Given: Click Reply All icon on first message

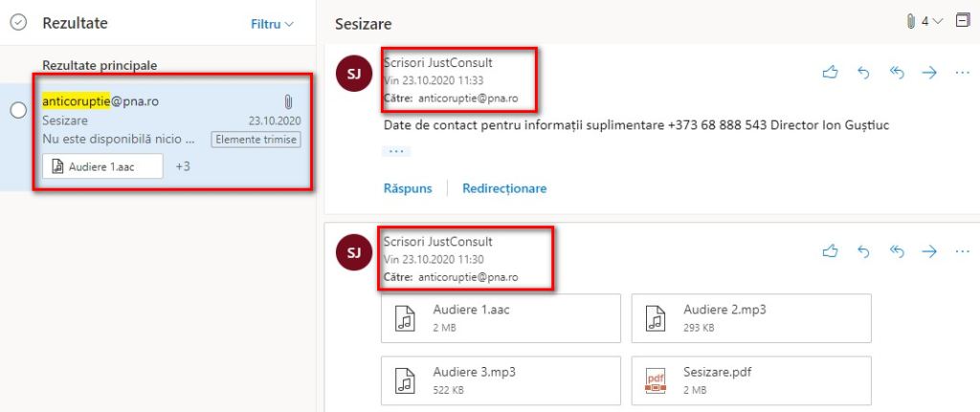Looking at the screenshot, I should point(896,73).
